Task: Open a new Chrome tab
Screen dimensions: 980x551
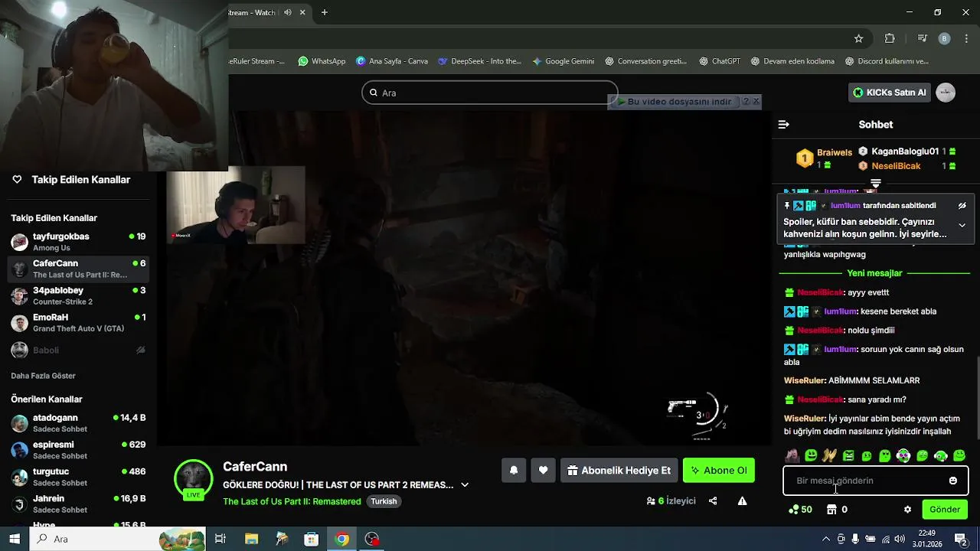Action: (325, 12)
